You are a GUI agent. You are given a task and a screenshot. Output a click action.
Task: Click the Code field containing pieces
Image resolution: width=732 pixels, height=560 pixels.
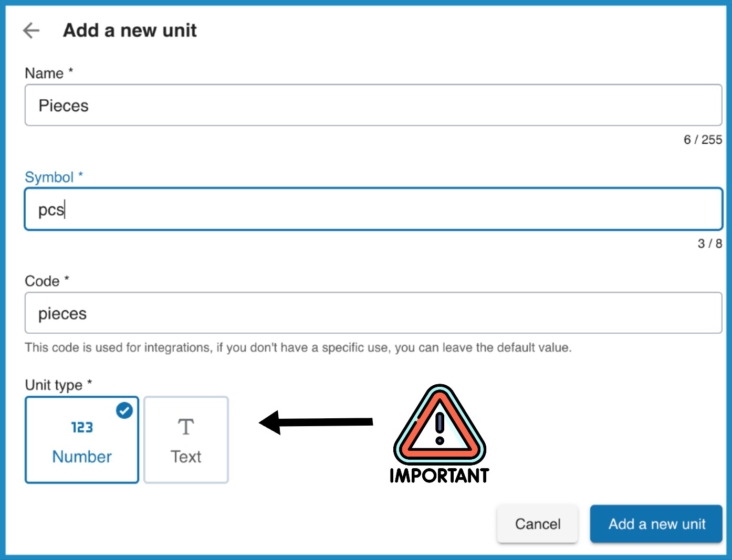tap(373, 313)
